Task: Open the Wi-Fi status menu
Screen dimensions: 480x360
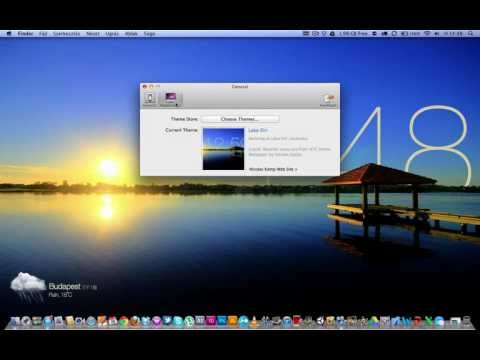Action: [427, 34]
